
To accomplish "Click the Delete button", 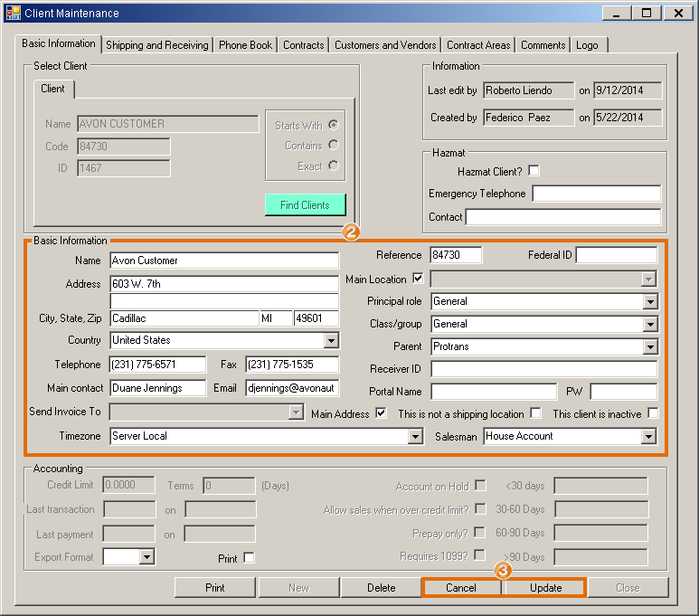I will (382, 587).
